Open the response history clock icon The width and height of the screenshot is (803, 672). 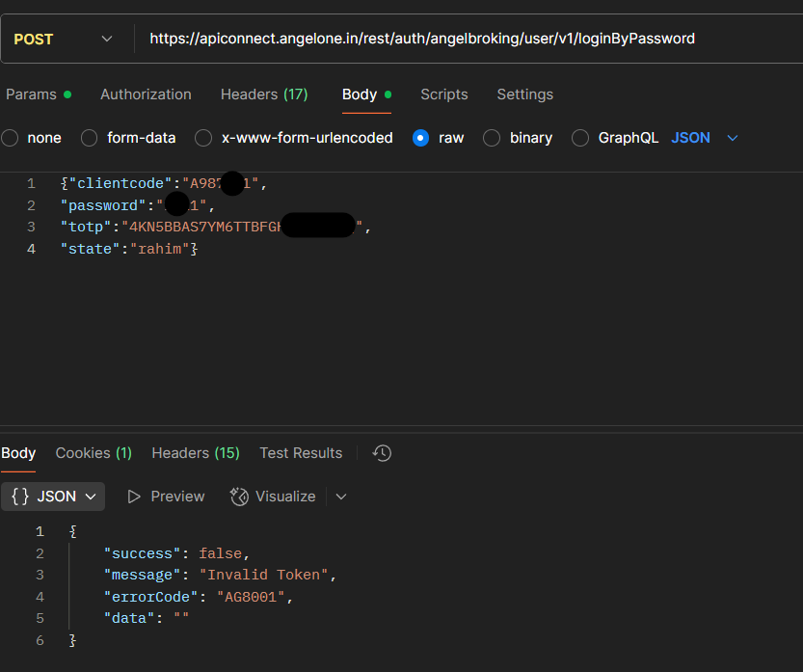pyautogui.click(x=382, y=453)
